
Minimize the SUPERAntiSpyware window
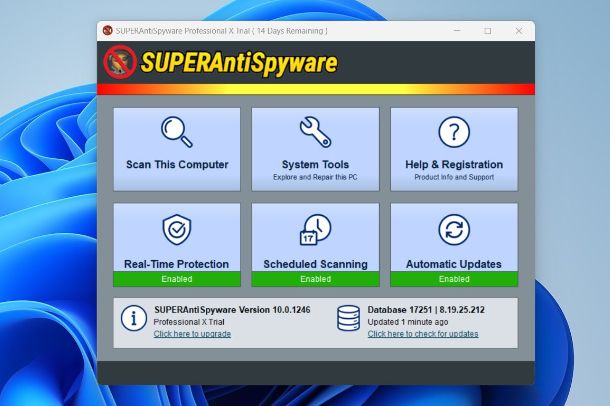tap(457, 31)
